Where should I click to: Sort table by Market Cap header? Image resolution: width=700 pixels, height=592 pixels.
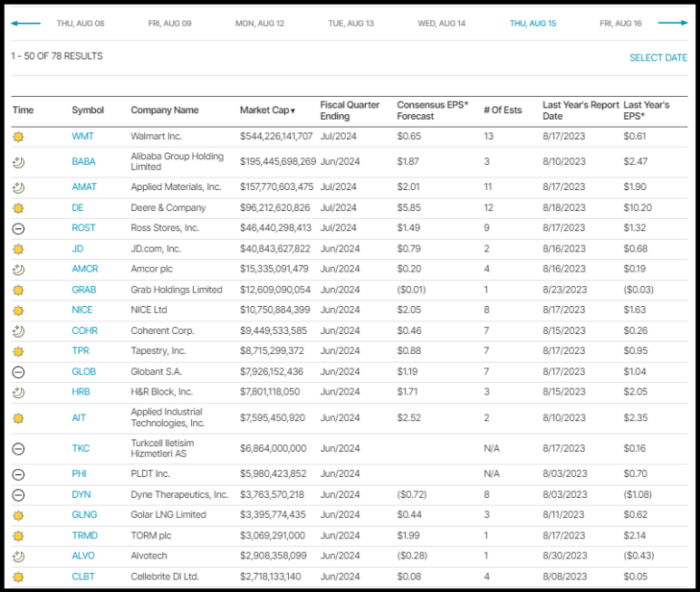tap(267, 110)
